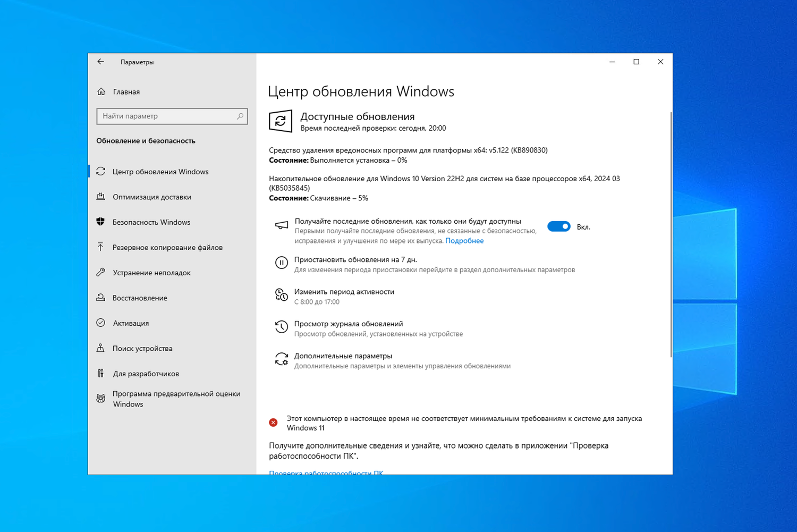The width and height of the screenshot is (797, 532).
Task: Open Оптимизация доставки via its sidebar icon
Action: (x=100, y=197)
